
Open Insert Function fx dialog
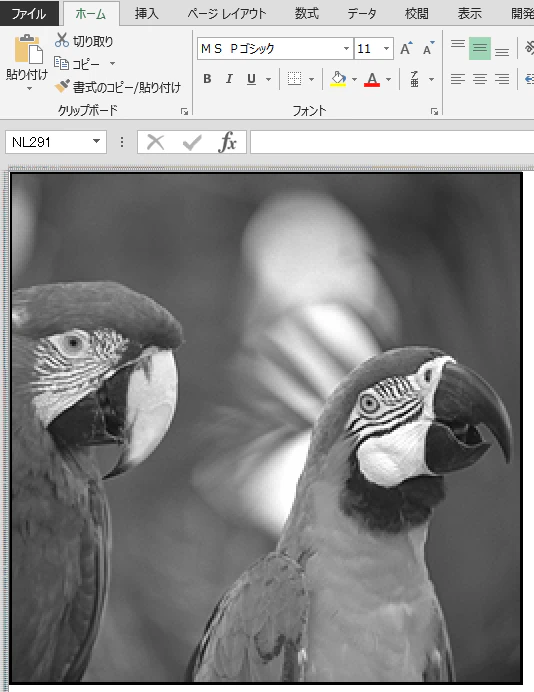pyautogui.click(x=228, y=142)
